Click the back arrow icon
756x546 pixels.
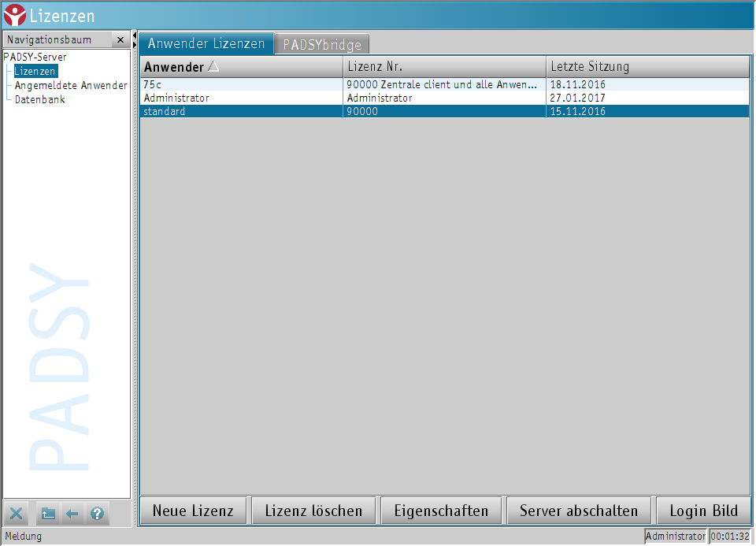click(x=72, y=514)
